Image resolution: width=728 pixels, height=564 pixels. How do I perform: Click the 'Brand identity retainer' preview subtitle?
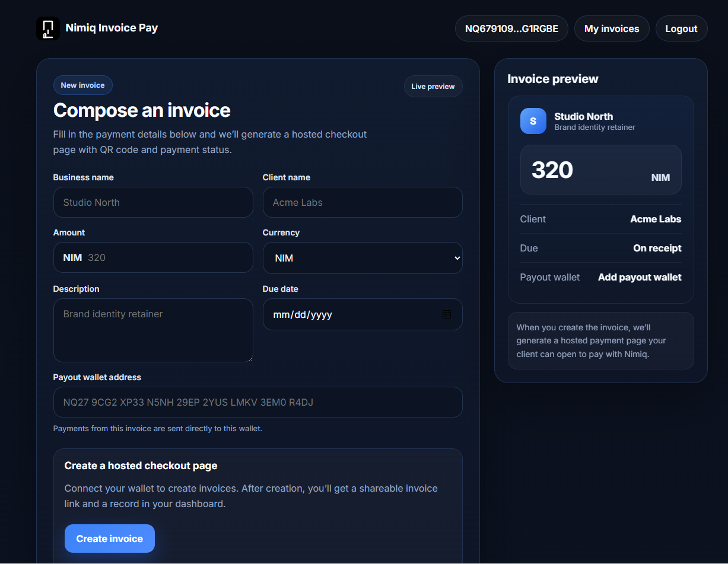[595, 128]
